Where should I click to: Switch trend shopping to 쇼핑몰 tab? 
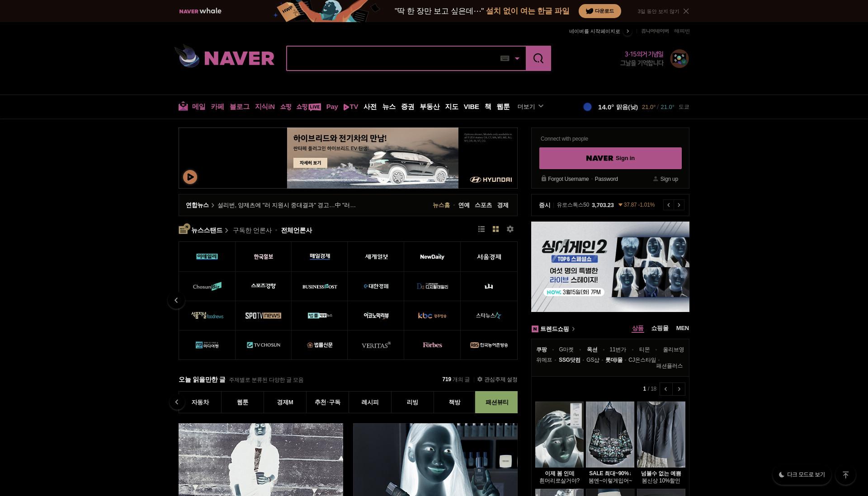[660, 328]
